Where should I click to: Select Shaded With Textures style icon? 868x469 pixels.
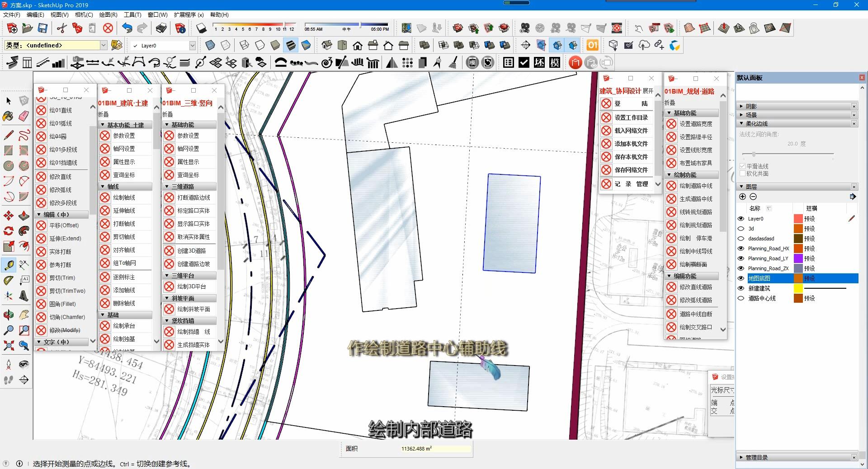pyautogui.click(x=291, y=45)
